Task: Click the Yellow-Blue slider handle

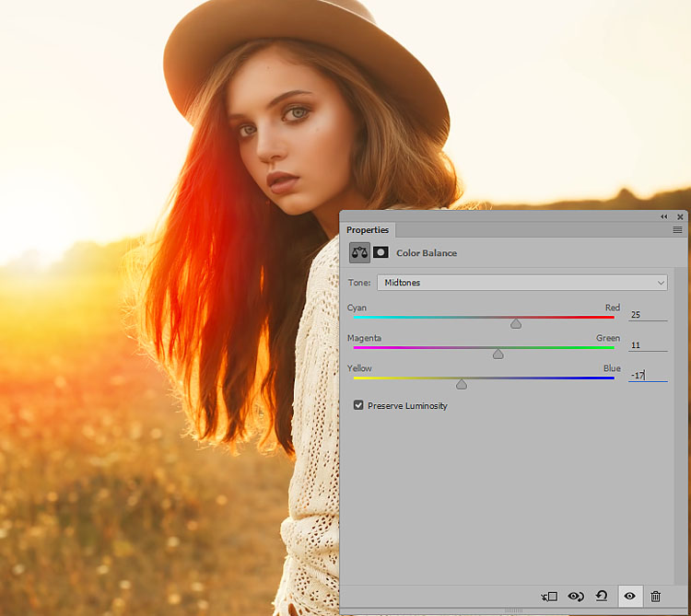Action: [x=462, y=384]
